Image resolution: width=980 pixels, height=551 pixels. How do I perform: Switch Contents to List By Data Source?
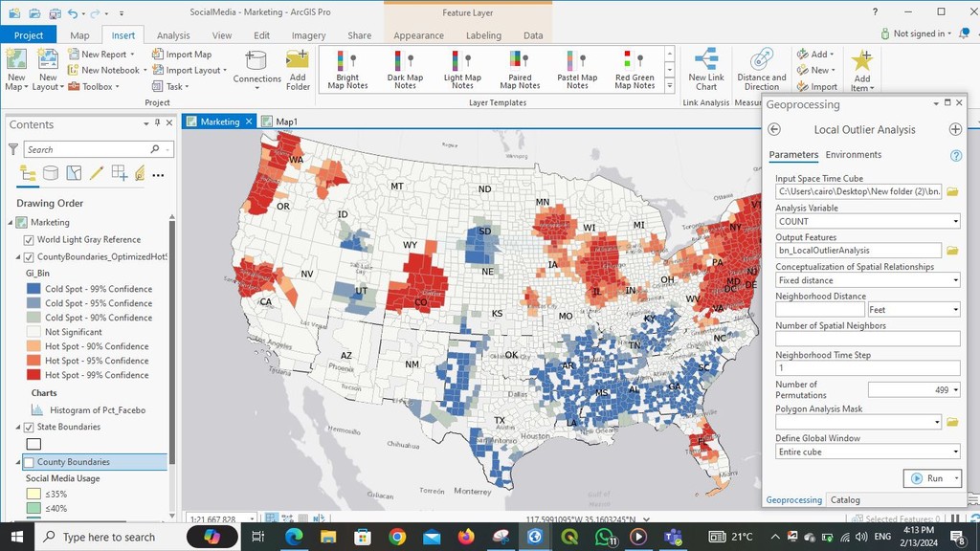[51, 173]
